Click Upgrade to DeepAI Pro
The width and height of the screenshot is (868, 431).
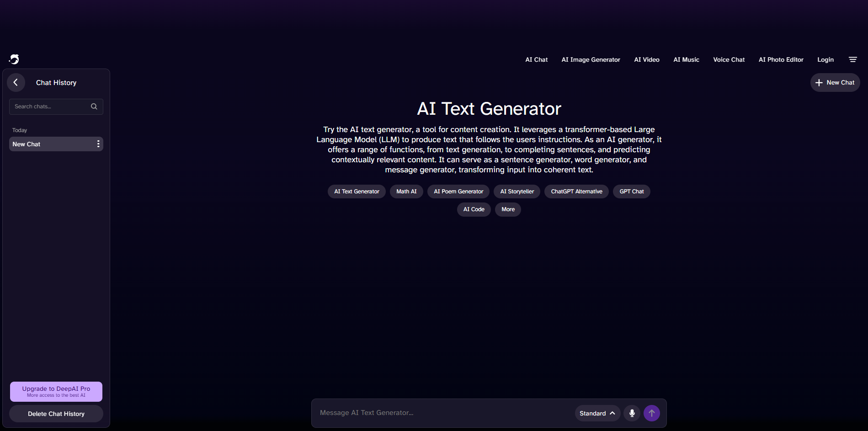tap(56, 391)
